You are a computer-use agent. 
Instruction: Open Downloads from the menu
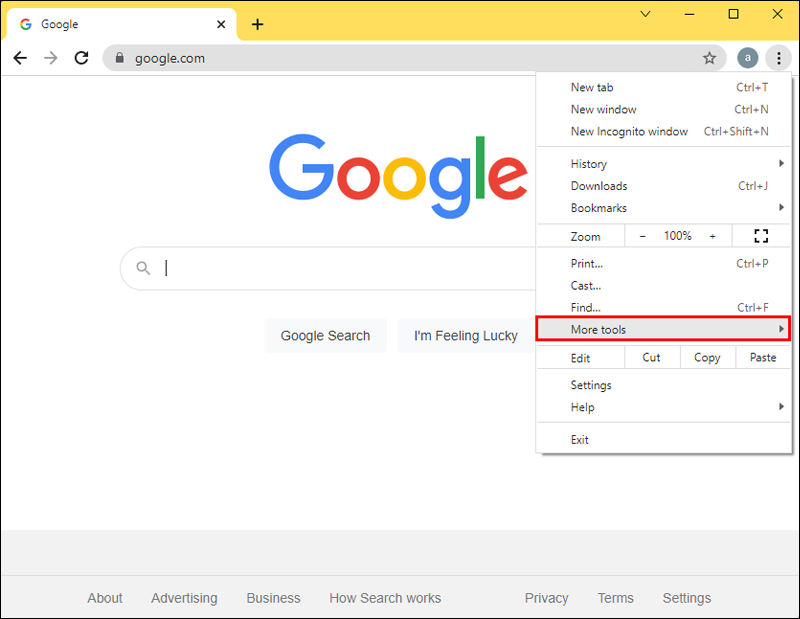tap(663, 186)
